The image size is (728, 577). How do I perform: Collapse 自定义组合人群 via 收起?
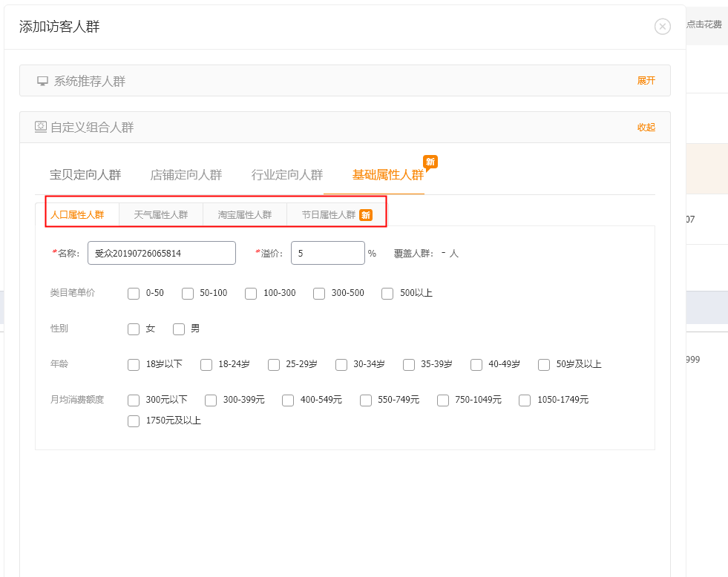click(646, 127)
